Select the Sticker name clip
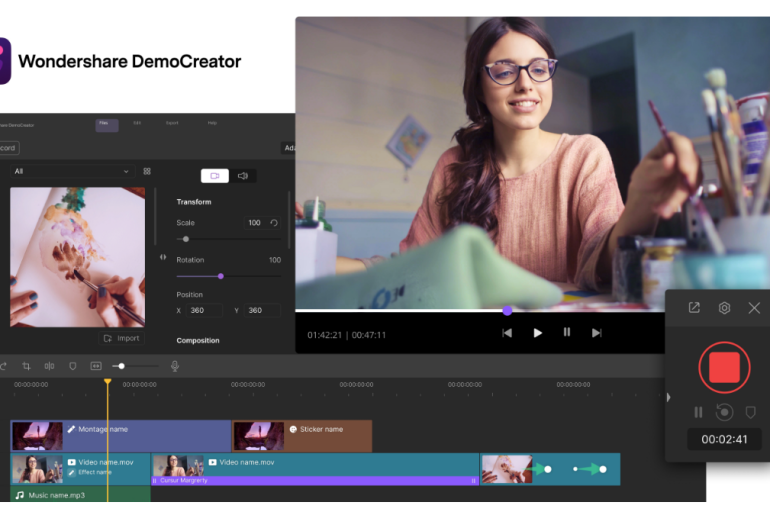Screen dimensions: 770x515 click(302, 436)
